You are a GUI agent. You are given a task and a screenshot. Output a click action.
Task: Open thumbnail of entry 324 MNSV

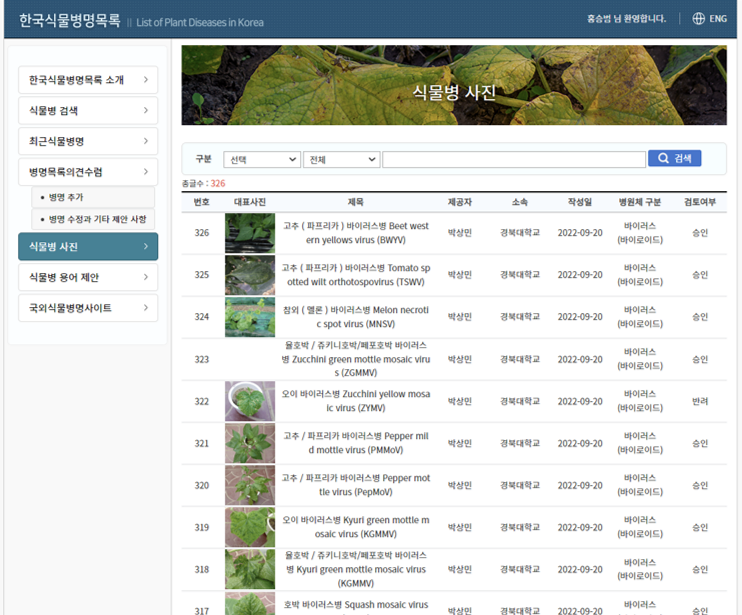250,317
